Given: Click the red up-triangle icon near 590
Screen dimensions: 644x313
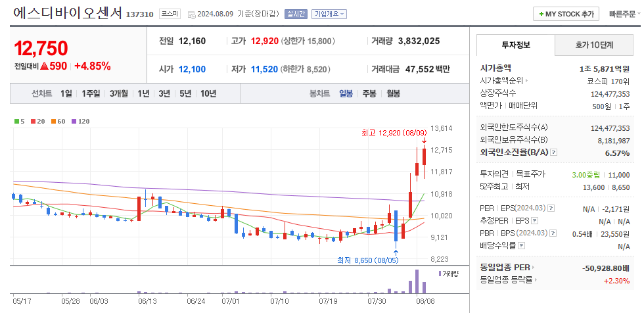Looking at the screenshot, I should click(44, 66).
